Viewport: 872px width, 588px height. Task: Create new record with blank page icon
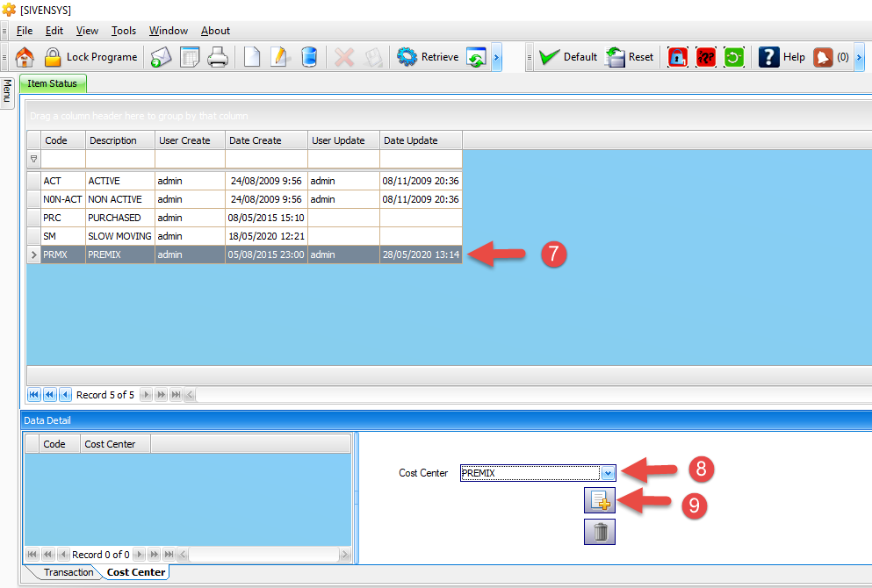pyautogui.click(x=252, y=57)
